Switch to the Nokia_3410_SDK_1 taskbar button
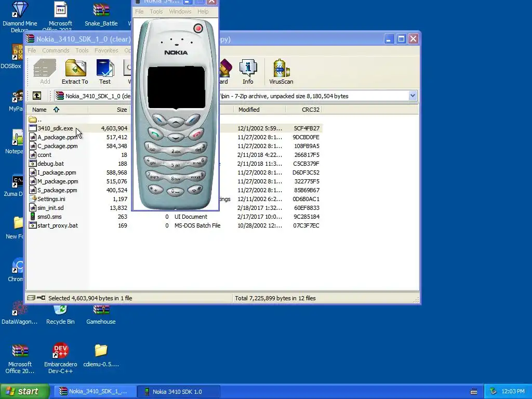The height and width of the screenshot is (399, 532). coord(95,392)
